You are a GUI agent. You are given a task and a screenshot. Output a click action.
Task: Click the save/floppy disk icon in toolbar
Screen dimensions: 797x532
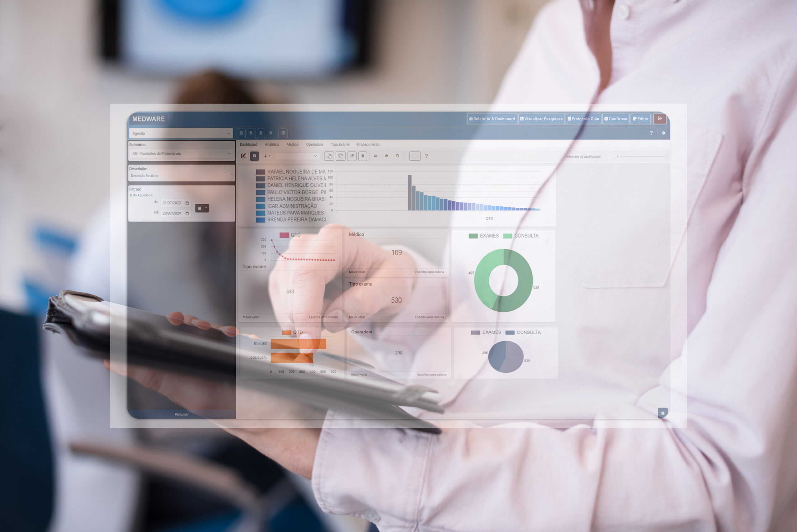pyautogui.click(x=254, y=156)
